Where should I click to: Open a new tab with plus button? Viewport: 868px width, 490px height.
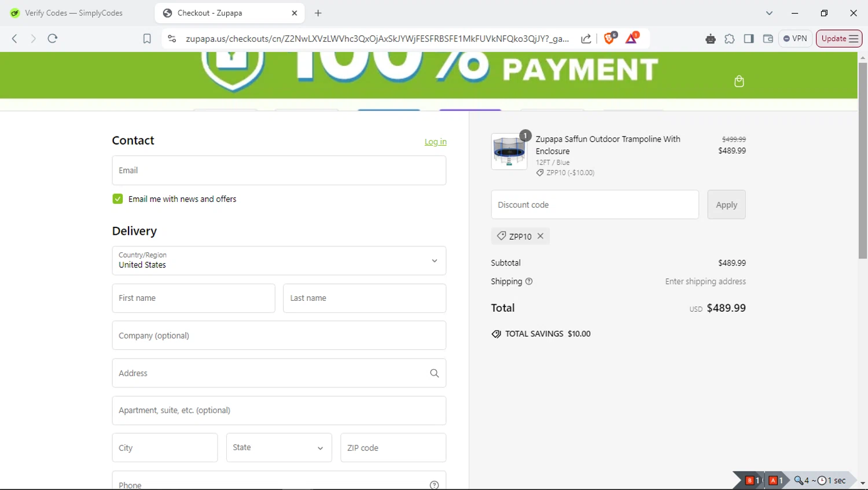click(318, 13)
